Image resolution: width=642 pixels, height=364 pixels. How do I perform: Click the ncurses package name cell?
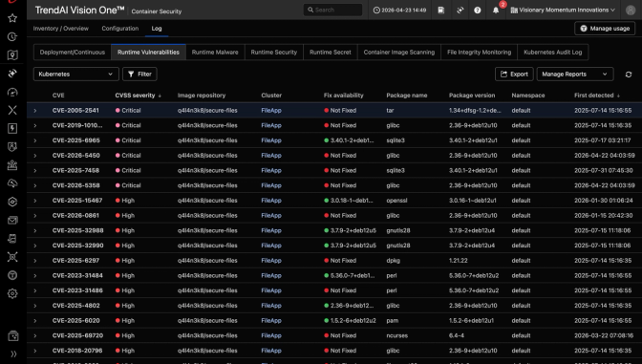tap(397, 335)
